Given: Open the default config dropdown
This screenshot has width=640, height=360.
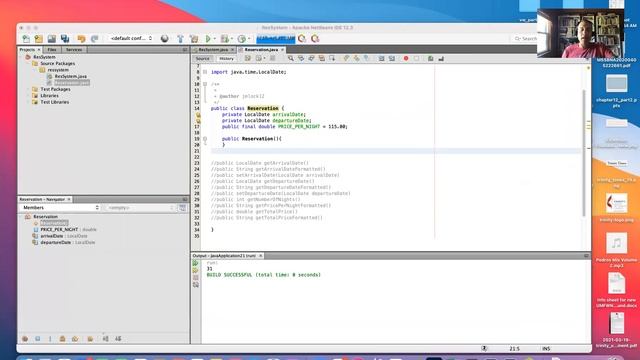Looking at the screenshot, I should [131, 38].
